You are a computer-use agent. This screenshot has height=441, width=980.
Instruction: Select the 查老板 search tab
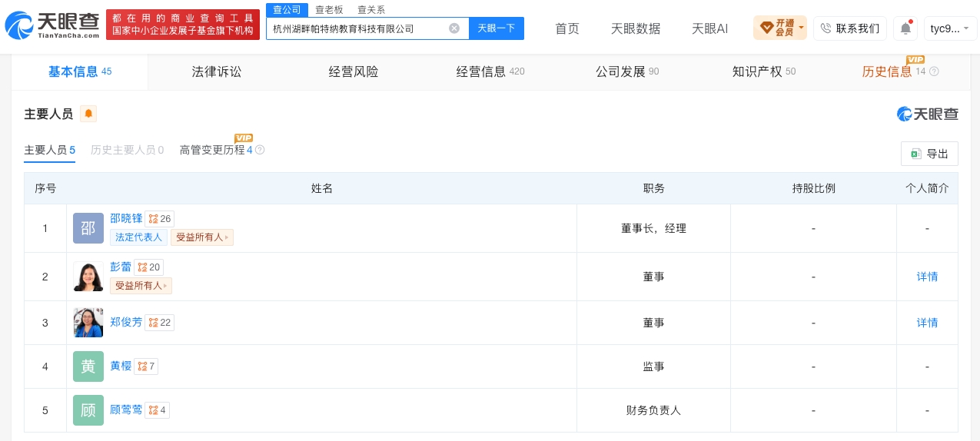coord(329,10)
